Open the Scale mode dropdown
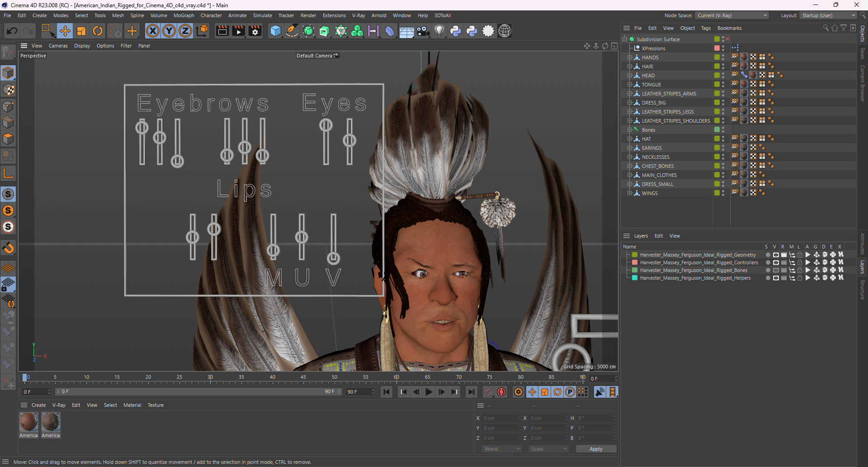Image resolution: width=868 pixels, height=467 pixels. pos(548,449)
